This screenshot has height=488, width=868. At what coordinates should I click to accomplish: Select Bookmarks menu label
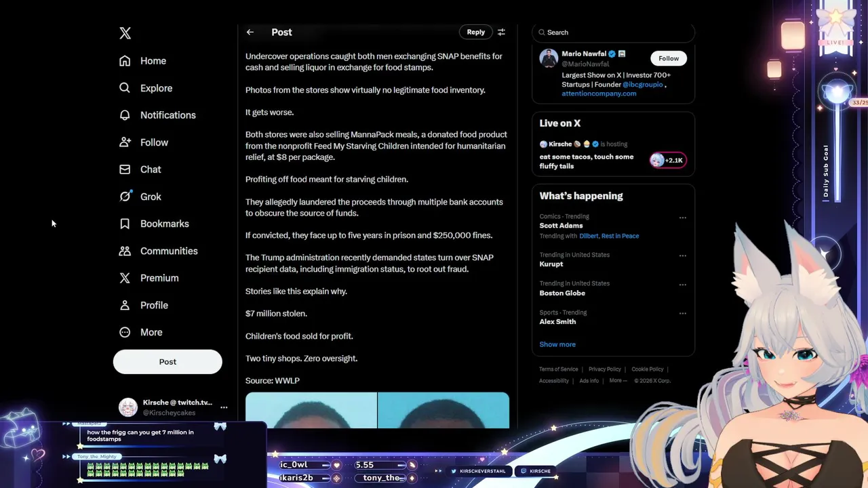tap(165, 224)
